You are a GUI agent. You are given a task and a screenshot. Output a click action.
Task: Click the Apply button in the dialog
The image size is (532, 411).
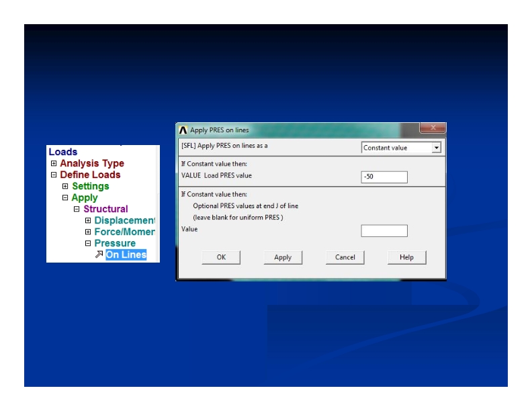click(x=283, y=257)
